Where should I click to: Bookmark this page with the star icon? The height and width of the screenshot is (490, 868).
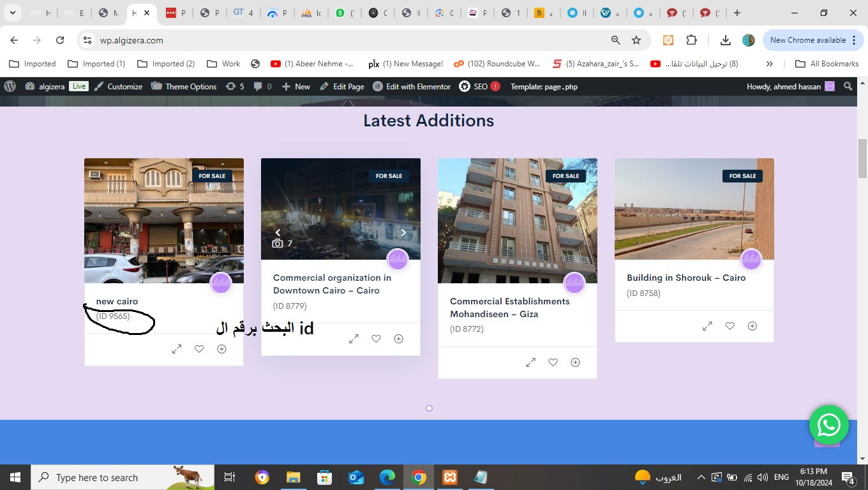[636, 40]
